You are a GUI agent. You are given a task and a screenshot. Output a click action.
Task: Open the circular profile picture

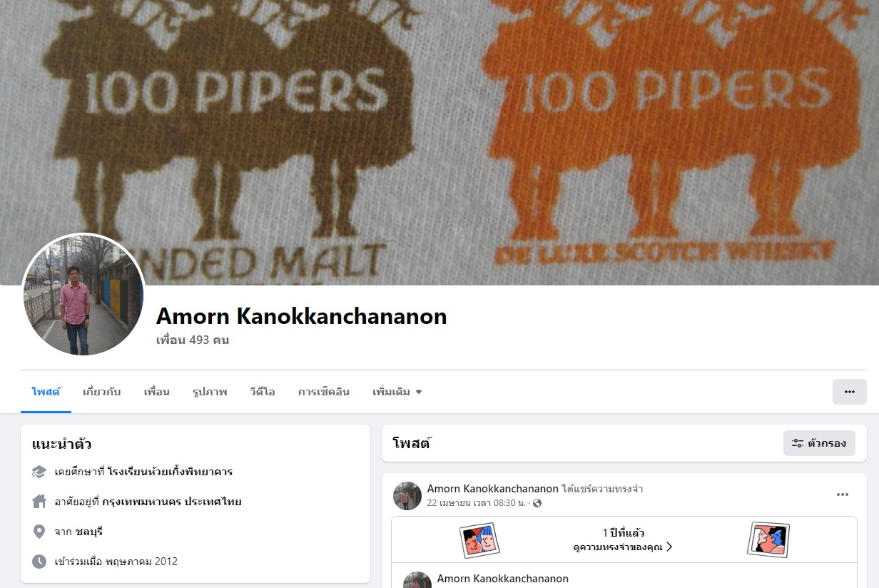pyautogui.click(x=84, y=295)
